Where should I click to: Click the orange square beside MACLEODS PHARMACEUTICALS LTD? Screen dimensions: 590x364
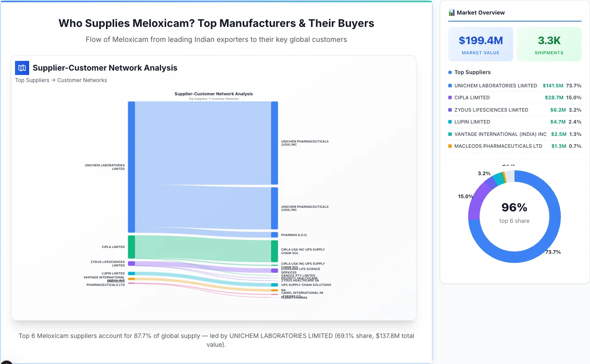point(450,146)
